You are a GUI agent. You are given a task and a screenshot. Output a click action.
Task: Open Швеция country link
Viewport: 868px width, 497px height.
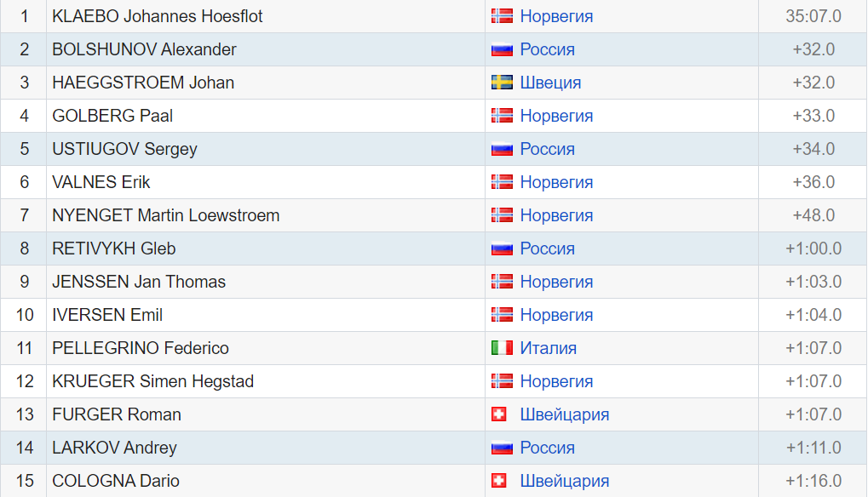coord(550,83)
